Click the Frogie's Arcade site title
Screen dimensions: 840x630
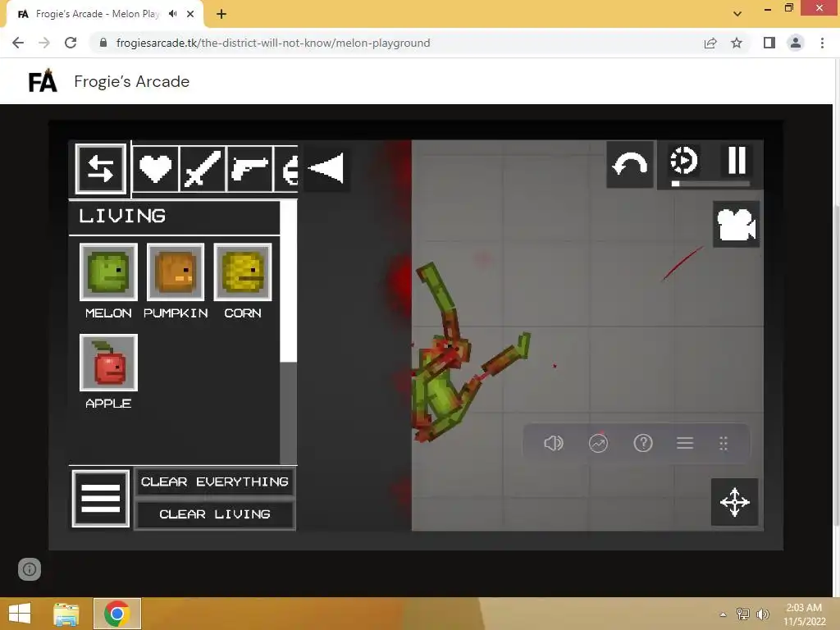coord(132,81)
